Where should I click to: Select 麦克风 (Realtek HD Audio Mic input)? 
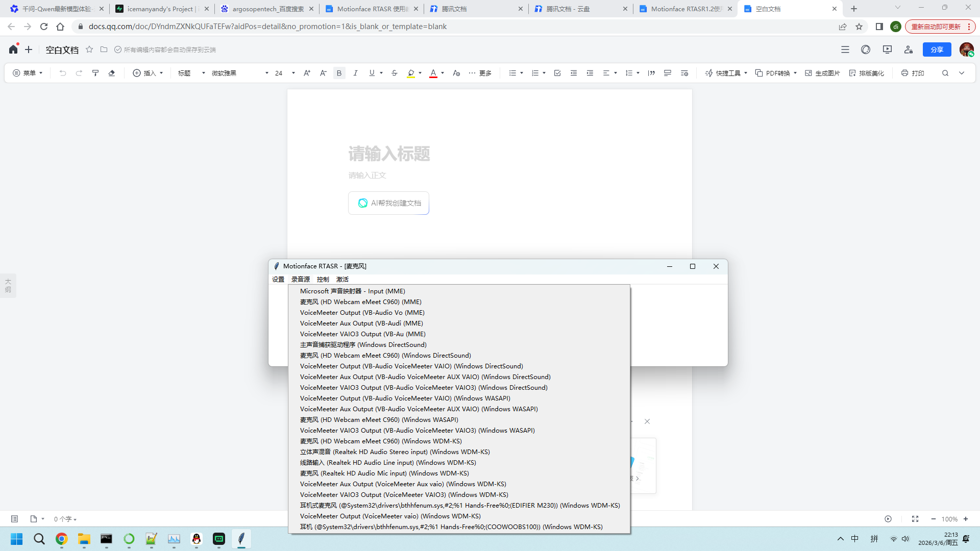point(459,473)
